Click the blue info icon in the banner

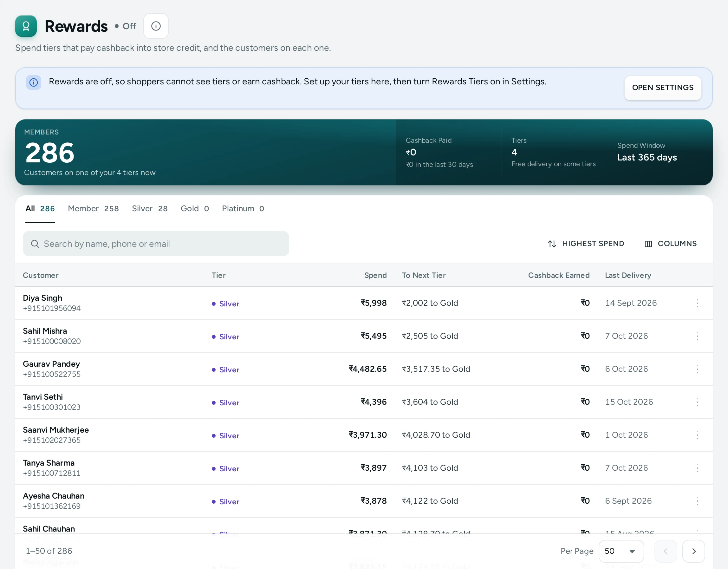click(x=34, y=82)
